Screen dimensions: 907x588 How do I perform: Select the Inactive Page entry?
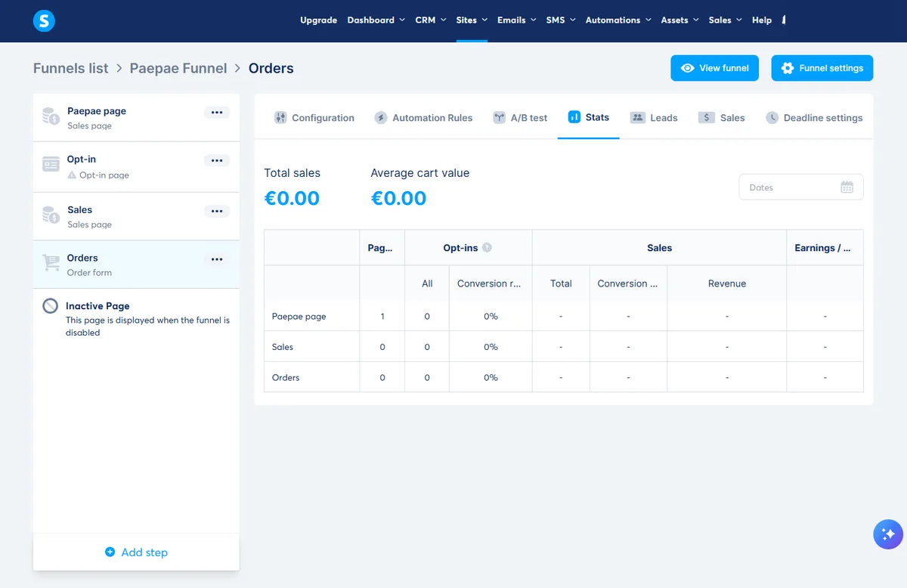pos(136,318)
